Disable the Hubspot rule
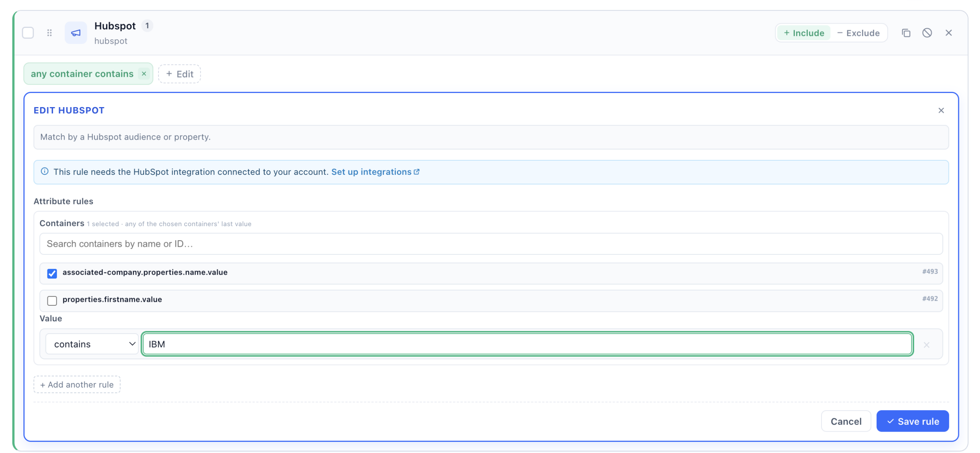Image resolution: width=980 pixels, height=453 pixels. (x=927, y=33)
